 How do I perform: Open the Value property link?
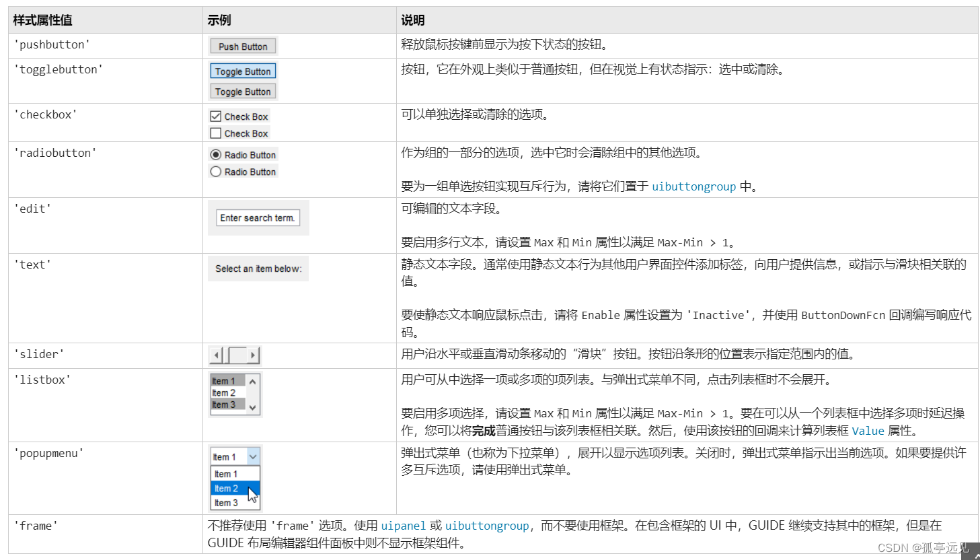click(868, 431)
